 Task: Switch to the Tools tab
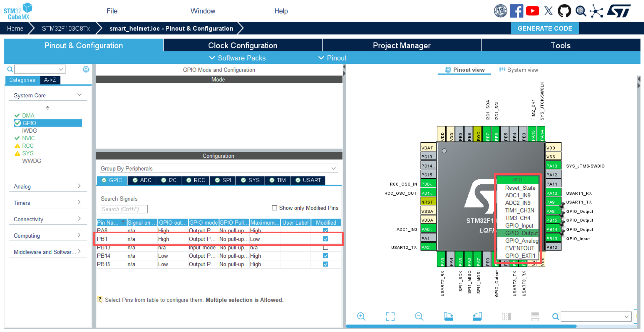tap(561, 45)
